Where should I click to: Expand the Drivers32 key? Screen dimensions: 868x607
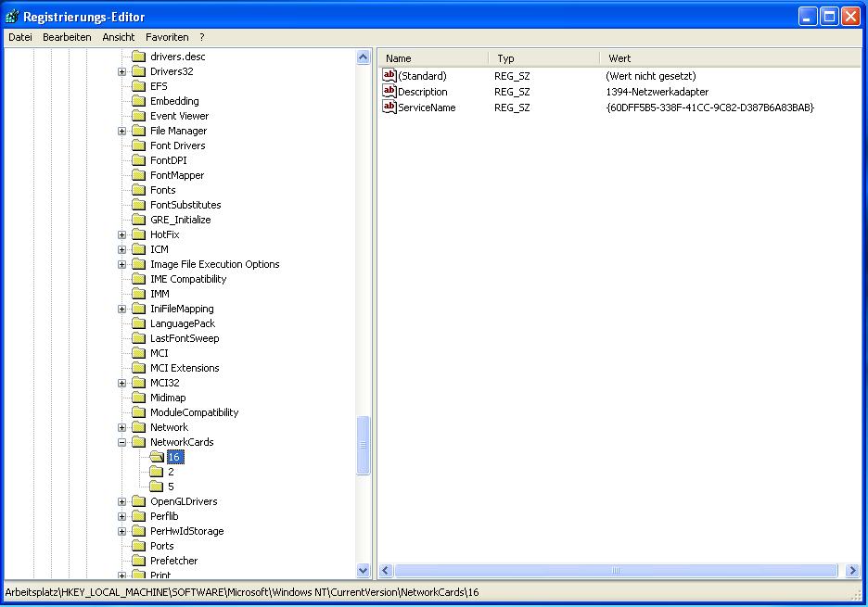121,72
